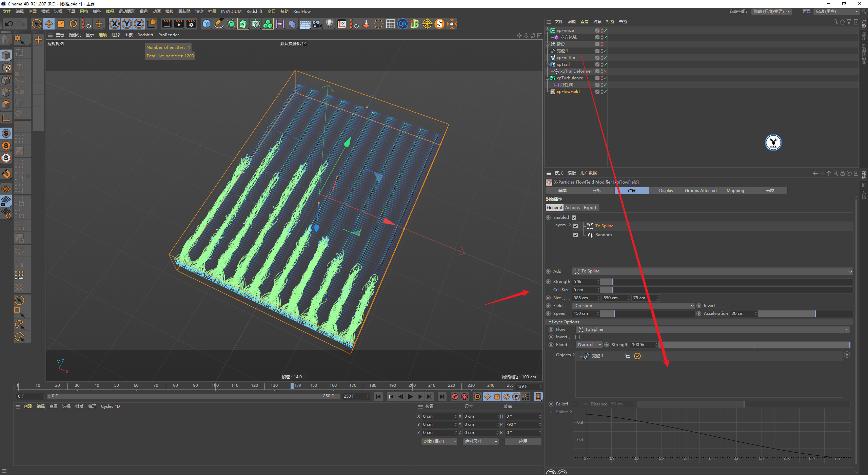The height and width of the screenshot is (475, 868).
Task: Click the Undo arrow icon
Action: tap(9, 24)
